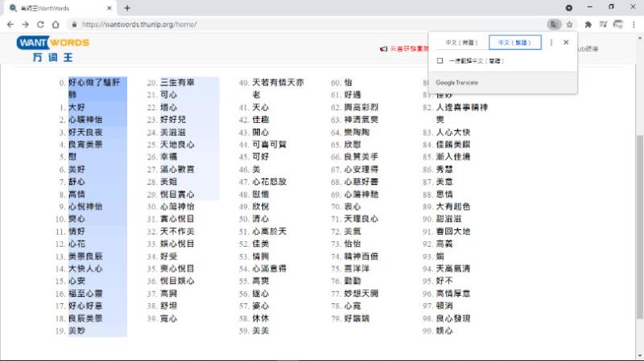This screenshot has width=644, height=361.
Task: Select result 91 春回大地
Action: click(x=453, y=232)
